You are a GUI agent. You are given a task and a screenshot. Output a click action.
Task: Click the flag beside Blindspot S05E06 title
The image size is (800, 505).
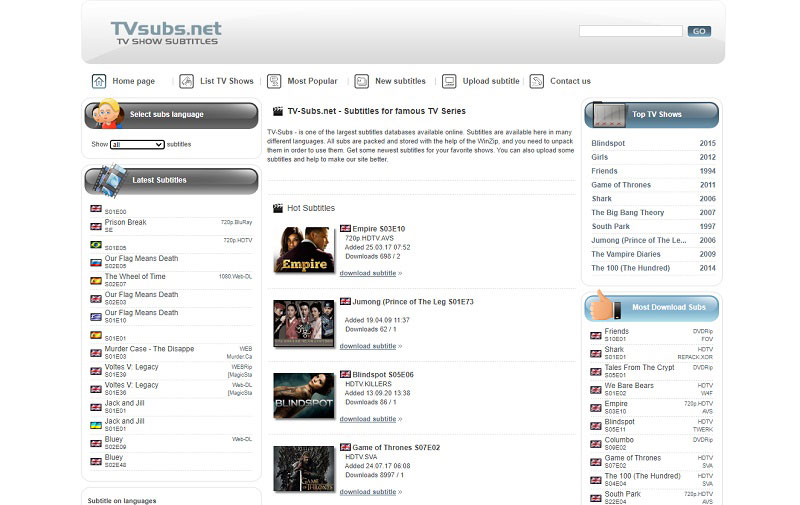[x=345, y=374]
